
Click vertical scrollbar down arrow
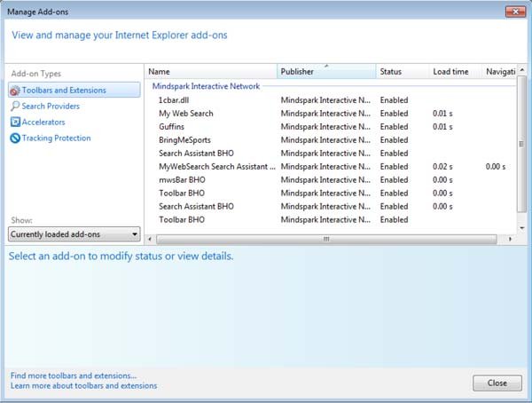click(x=522, y=227)
